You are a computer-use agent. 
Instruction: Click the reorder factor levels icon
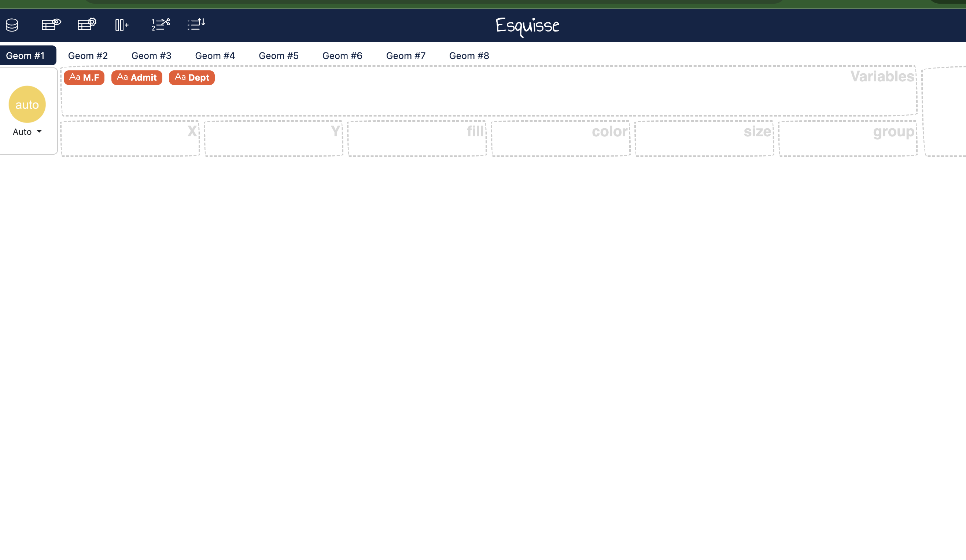tap(196, 25)
